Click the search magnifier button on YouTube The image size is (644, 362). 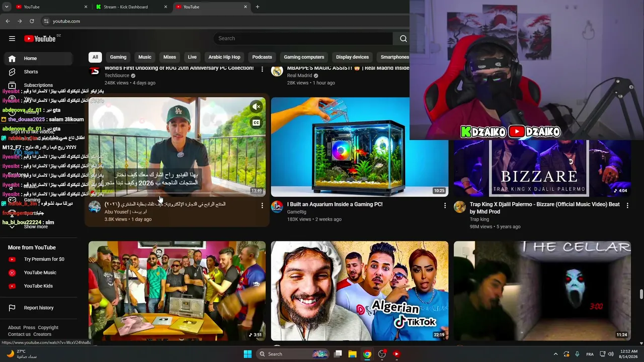pos(403,39)
